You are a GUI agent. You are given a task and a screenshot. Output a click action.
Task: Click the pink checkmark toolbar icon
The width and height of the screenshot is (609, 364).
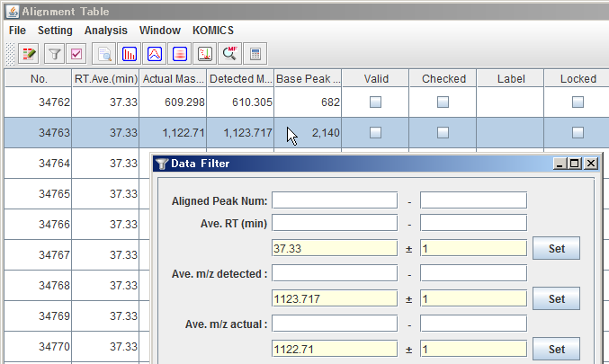point(76,54)
